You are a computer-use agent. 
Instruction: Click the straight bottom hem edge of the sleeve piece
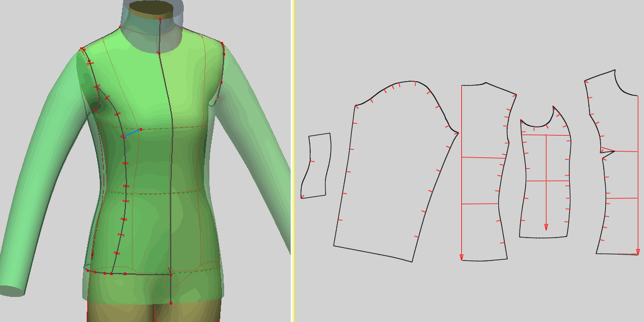pyautogui.click(x=372, y=254)
